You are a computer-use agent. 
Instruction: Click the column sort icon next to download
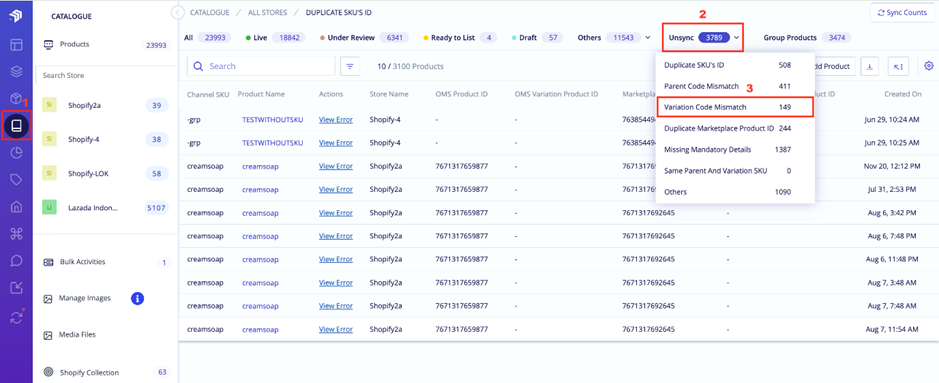point(898,66)
